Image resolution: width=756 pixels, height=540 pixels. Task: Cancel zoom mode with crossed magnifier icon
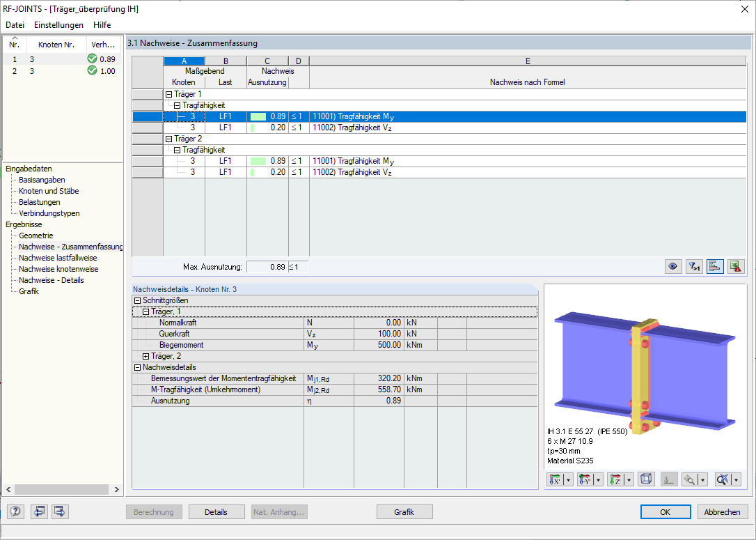coord(723,479)
